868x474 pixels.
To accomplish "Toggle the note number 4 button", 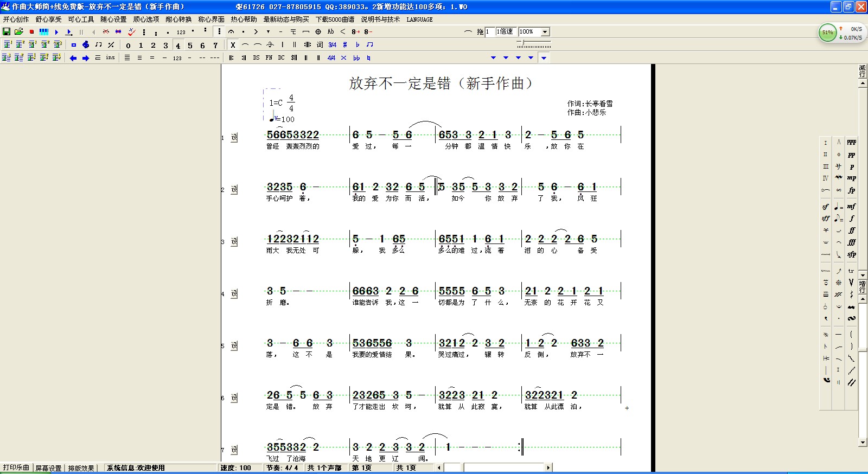I will [178, 46].
